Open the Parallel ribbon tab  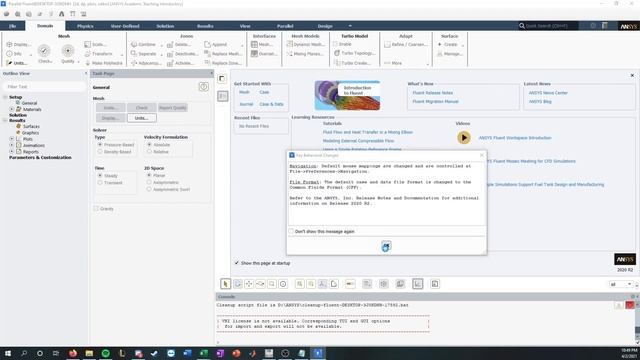click(285, 26)
